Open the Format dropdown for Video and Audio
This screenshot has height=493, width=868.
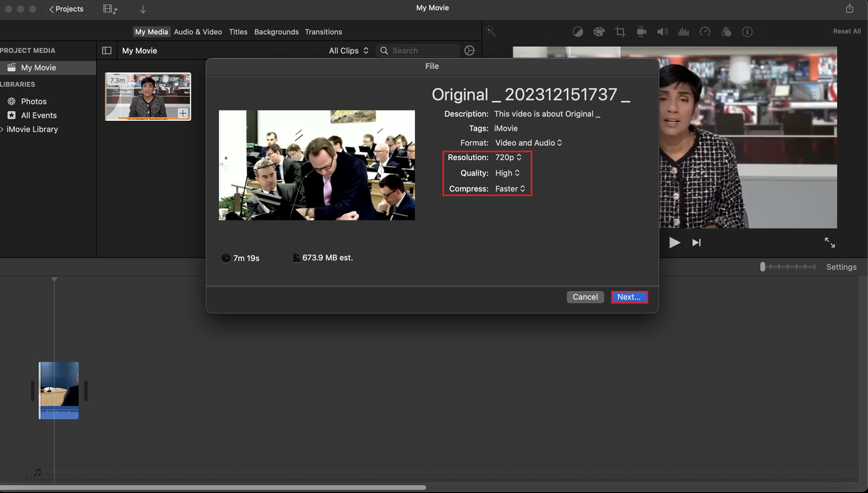[x=528, y=142]
